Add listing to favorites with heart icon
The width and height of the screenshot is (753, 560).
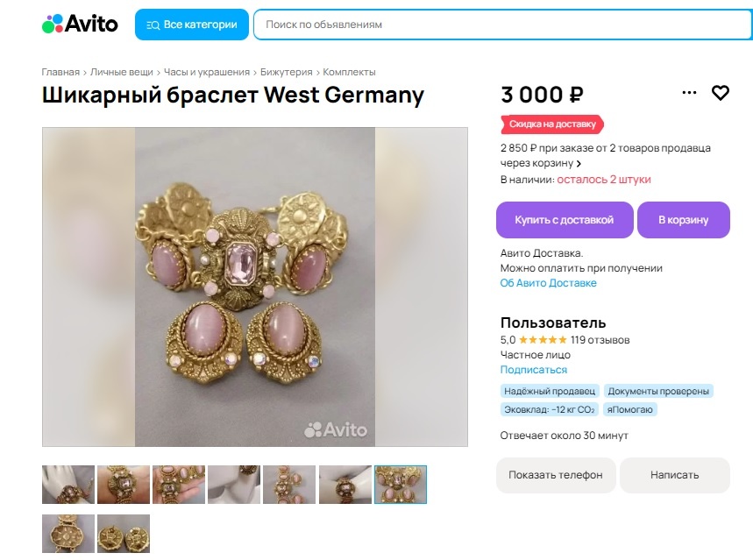[x=720, y=93]
